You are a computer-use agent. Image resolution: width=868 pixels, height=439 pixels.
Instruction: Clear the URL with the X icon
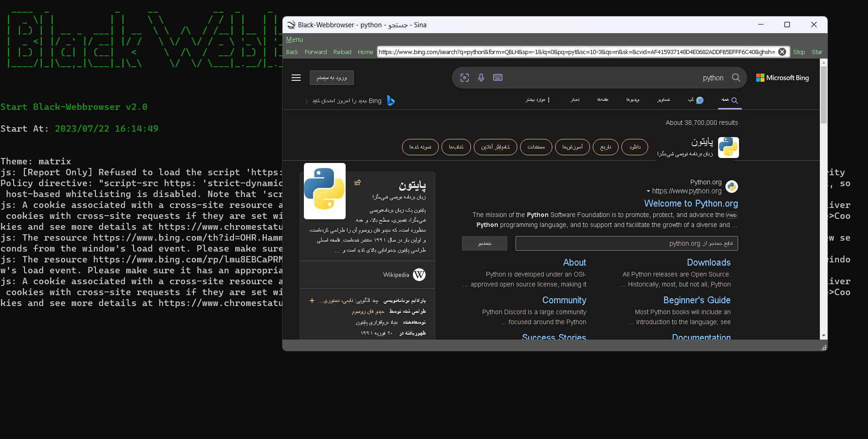[782, 52]
